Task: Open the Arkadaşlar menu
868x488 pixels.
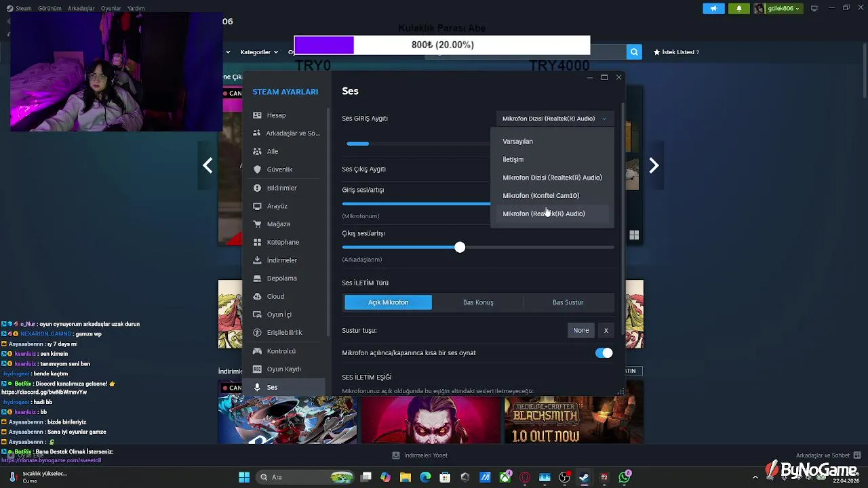Action: coord(81,8)
